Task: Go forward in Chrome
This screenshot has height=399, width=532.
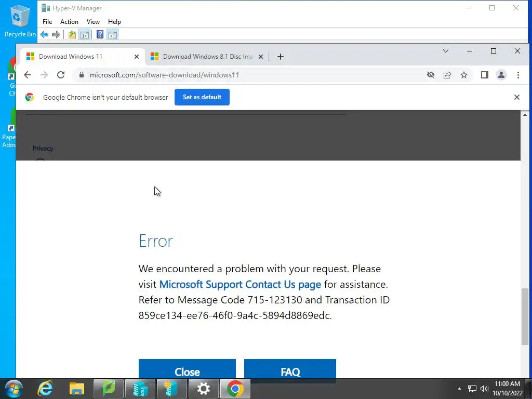Action: 44,75
